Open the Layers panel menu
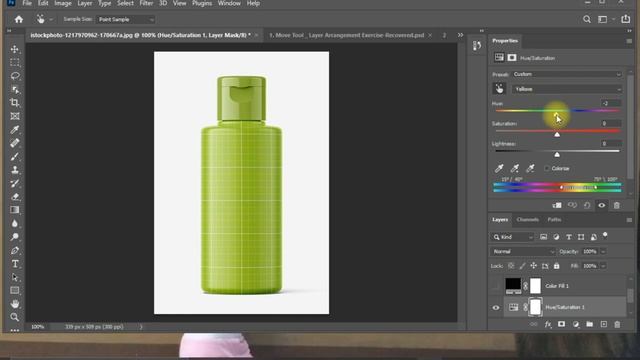Viewport: 640px width, 360px height. click(x=629, y=220)
